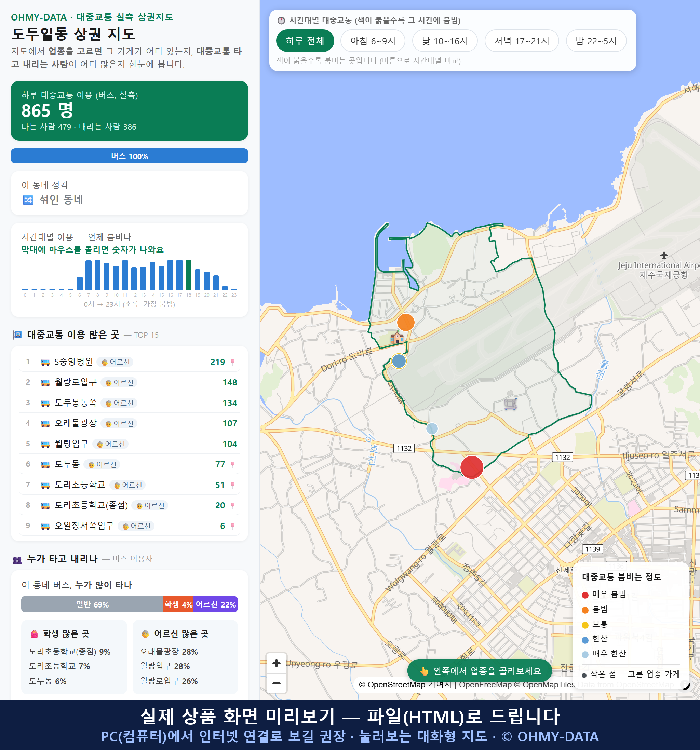Click the people icon by 누가 타고 내리나
The width and height of the screenshot is (700, 750).
coord(17,559)
